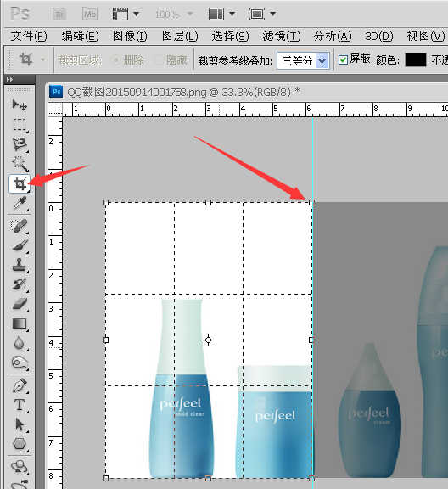Open the 图像(I) menu

click(130, 37)
